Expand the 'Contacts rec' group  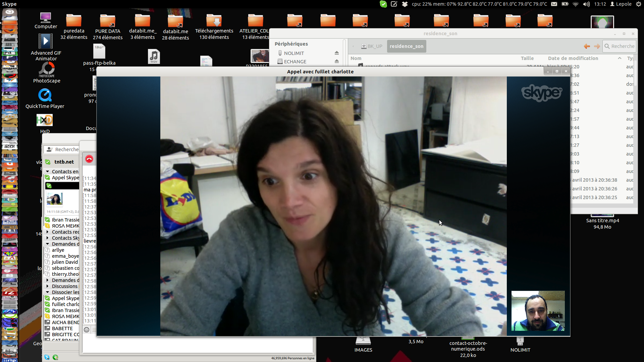[x=48, y=232]
